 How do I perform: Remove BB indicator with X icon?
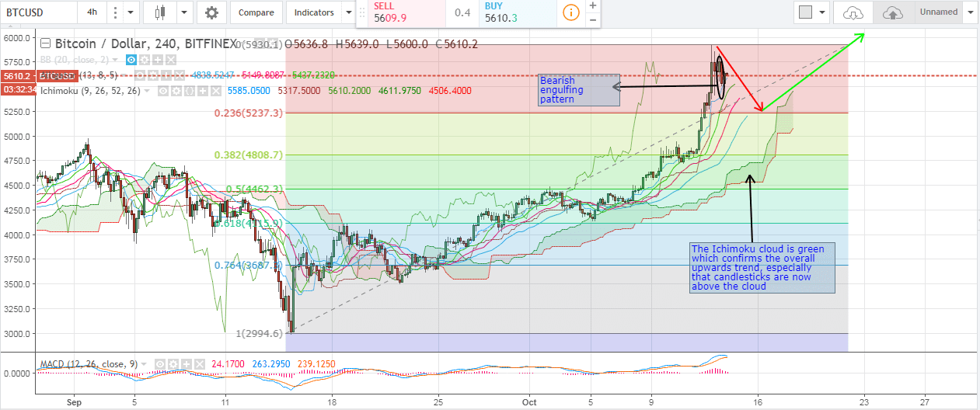pos(170,60)
